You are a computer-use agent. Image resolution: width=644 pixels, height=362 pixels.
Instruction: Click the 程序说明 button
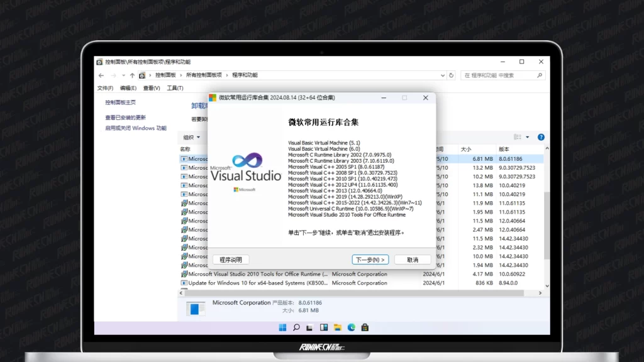[231, 260]
